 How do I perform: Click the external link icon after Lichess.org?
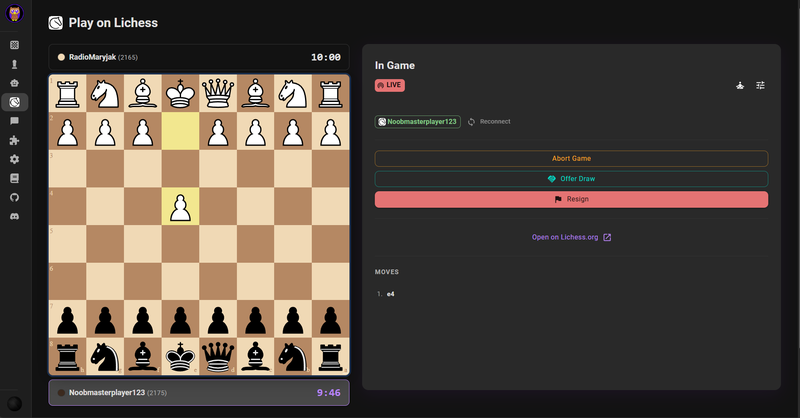pos(607,237)
